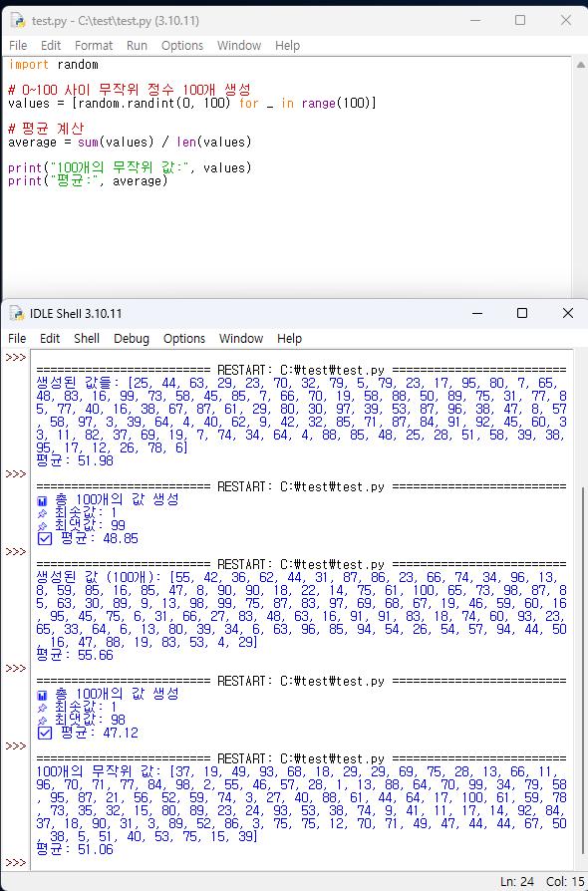Open Debug menu in IDLE Shell
This screenshot has width=588, height=891.
tap(132, 339)
